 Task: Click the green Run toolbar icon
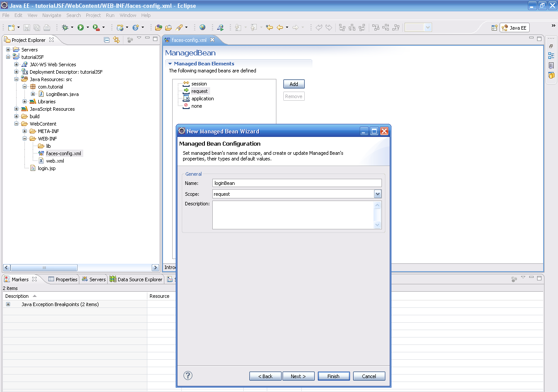click(x=81, y=27)
